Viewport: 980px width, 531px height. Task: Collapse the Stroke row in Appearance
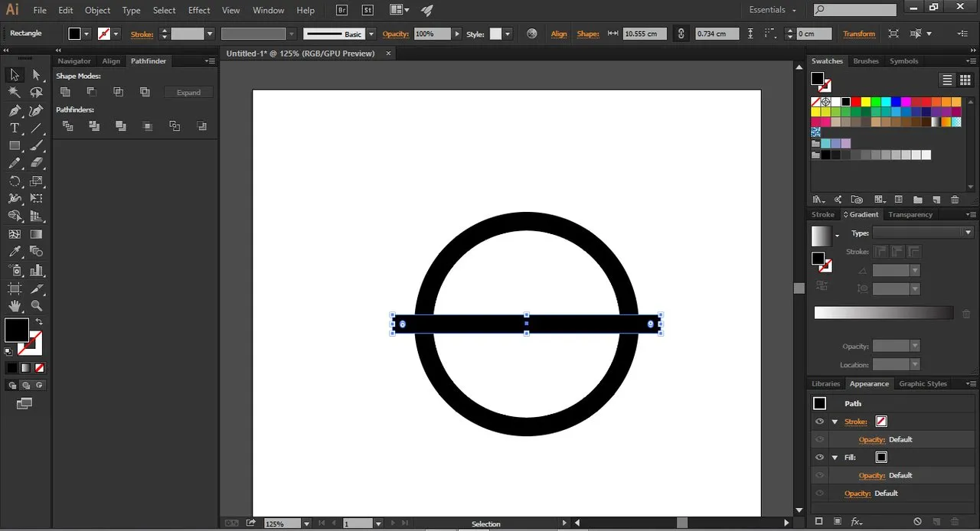(x=835, y=422)
